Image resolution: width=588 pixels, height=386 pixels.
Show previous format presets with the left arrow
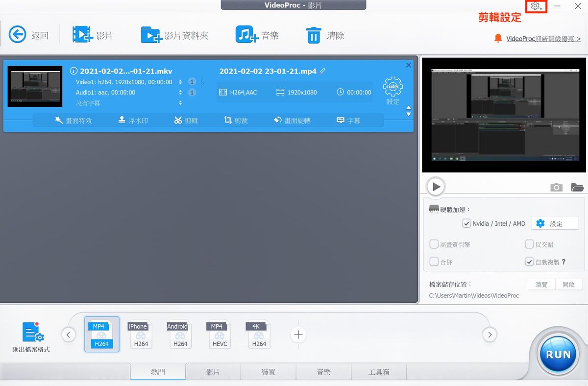pos(68,335)
